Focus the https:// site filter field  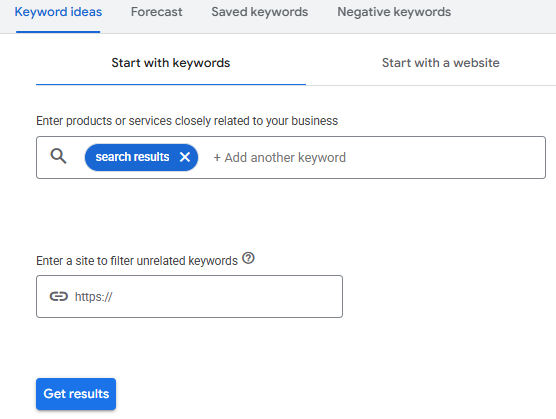189,296
